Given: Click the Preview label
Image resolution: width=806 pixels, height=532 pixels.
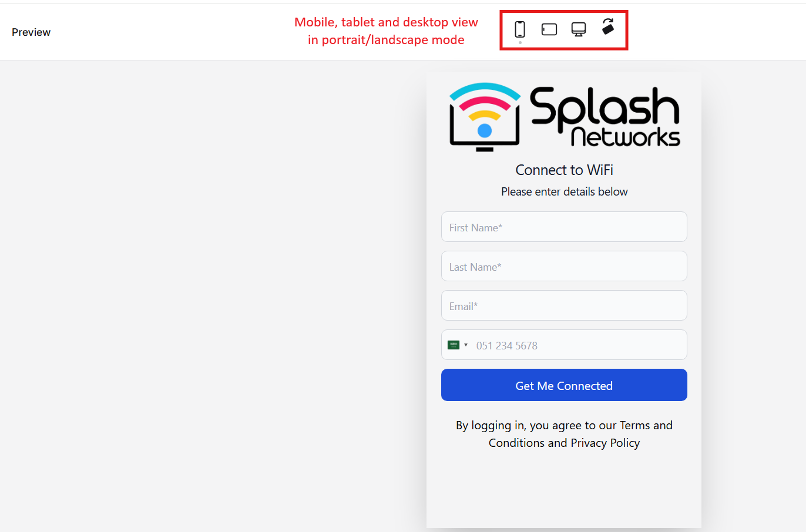Looking at the screenshot, I should pos(31,32).
